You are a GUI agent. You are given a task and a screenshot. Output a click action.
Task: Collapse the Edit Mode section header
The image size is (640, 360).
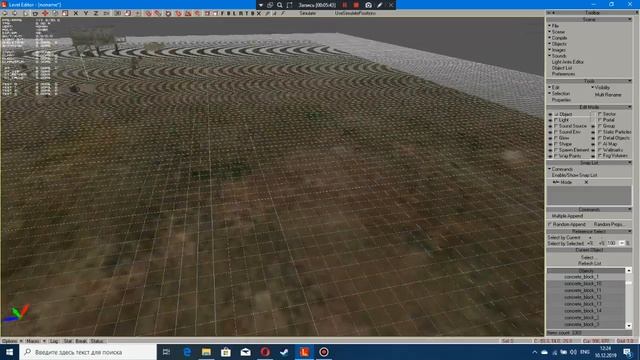point(589,107)
